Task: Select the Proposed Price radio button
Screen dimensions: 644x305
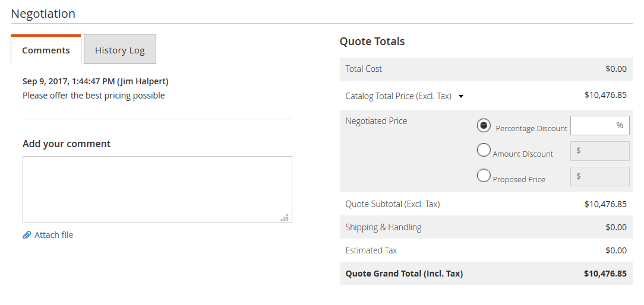Action: click(x=484, y=176)
